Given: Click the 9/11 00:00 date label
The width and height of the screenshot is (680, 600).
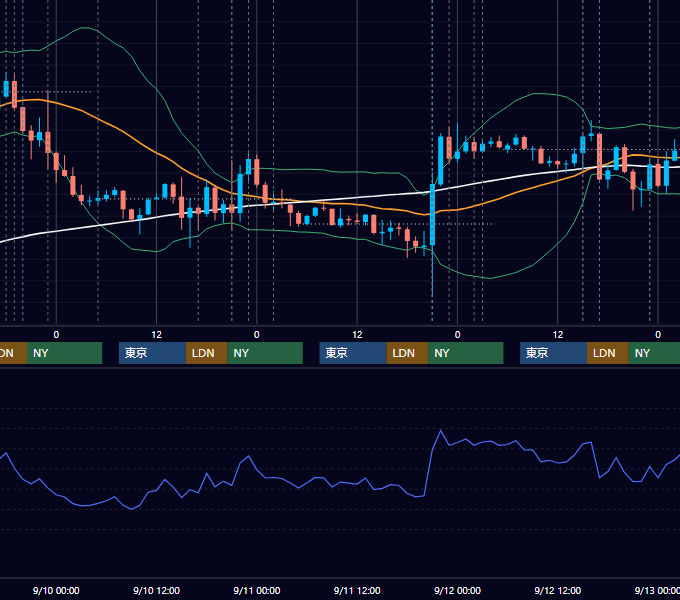Looking at the screenshot, I should point(257,590).
